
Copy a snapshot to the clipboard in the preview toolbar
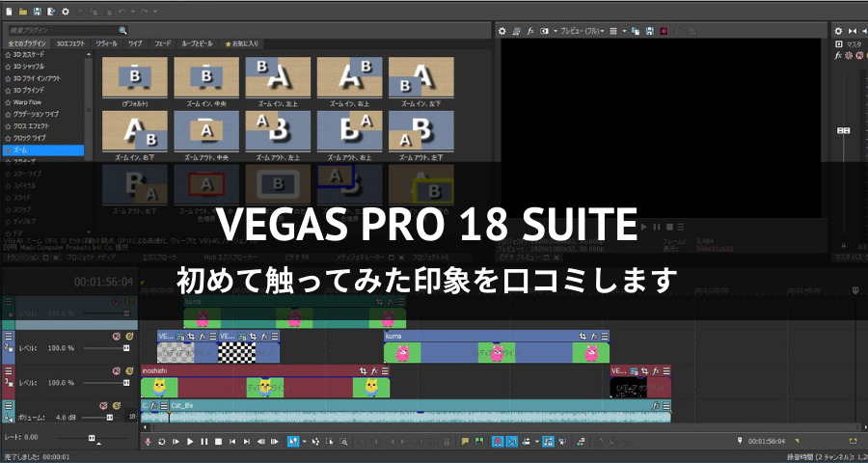tap(636, 32)
